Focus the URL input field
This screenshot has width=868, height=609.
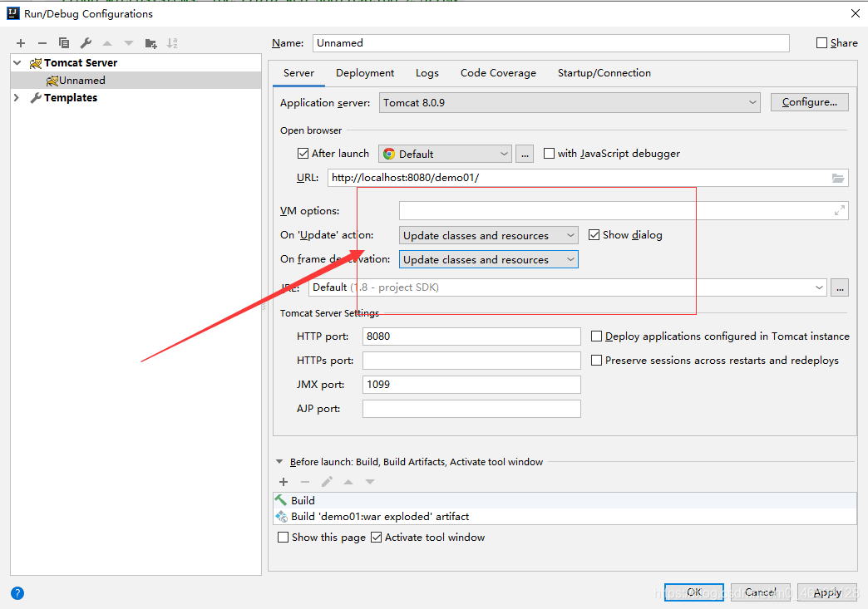(587, 178)
